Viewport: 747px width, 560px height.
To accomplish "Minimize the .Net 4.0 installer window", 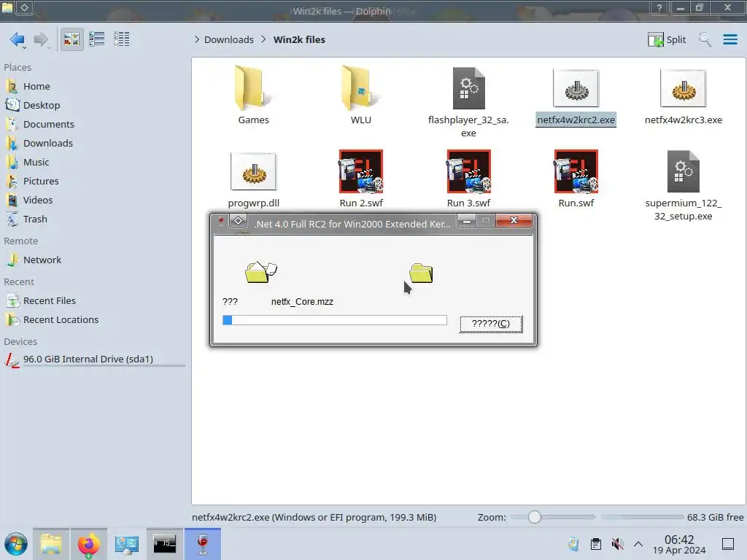I will 467,221.
